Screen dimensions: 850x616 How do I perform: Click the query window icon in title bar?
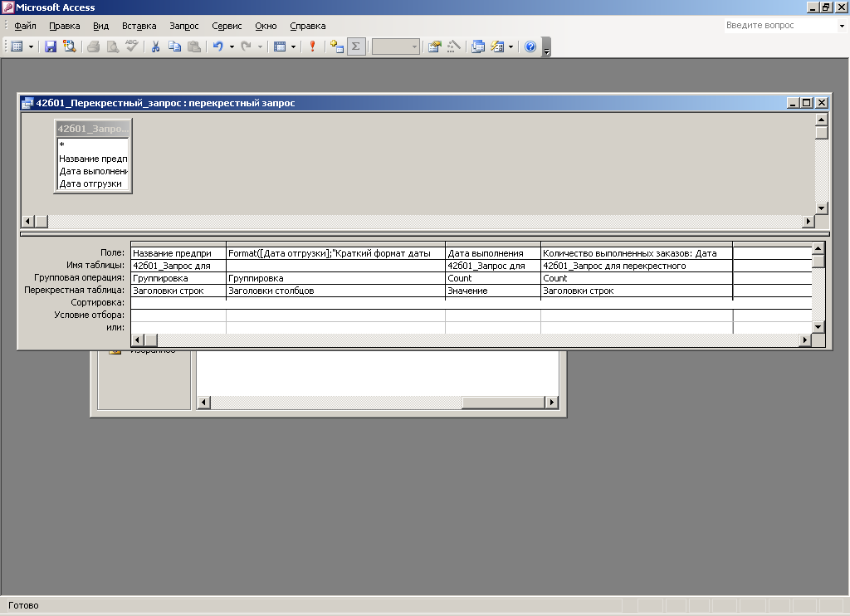(27, 103)
